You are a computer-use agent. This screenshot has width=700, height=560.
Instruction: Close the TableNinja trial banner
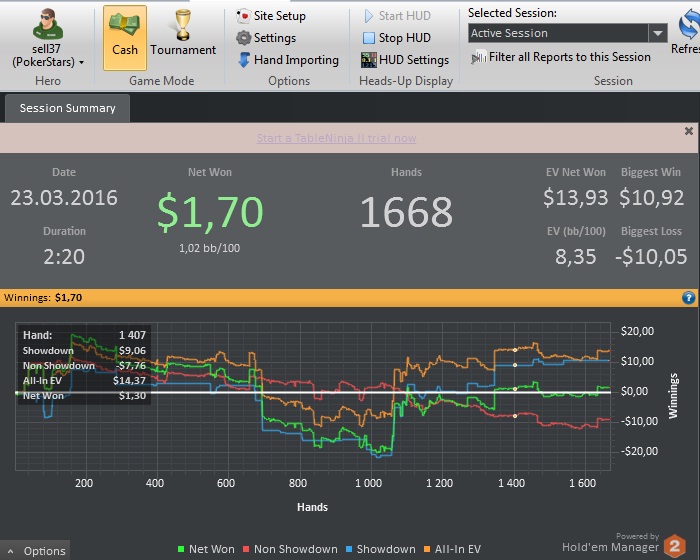pos(689,131)
